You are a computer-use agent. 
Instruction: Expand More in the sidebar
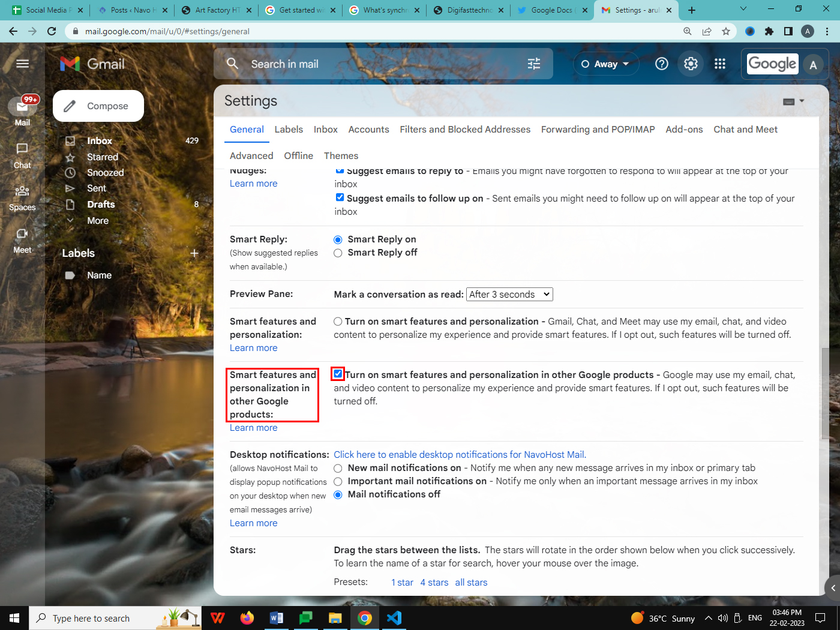click(x=98, y=220)
